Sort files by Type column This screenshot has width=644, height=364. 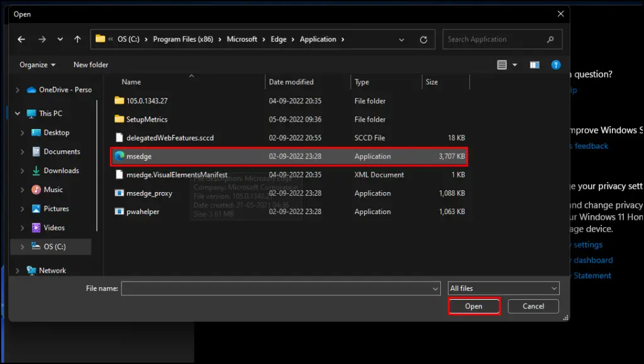click(x=362, y=82)
